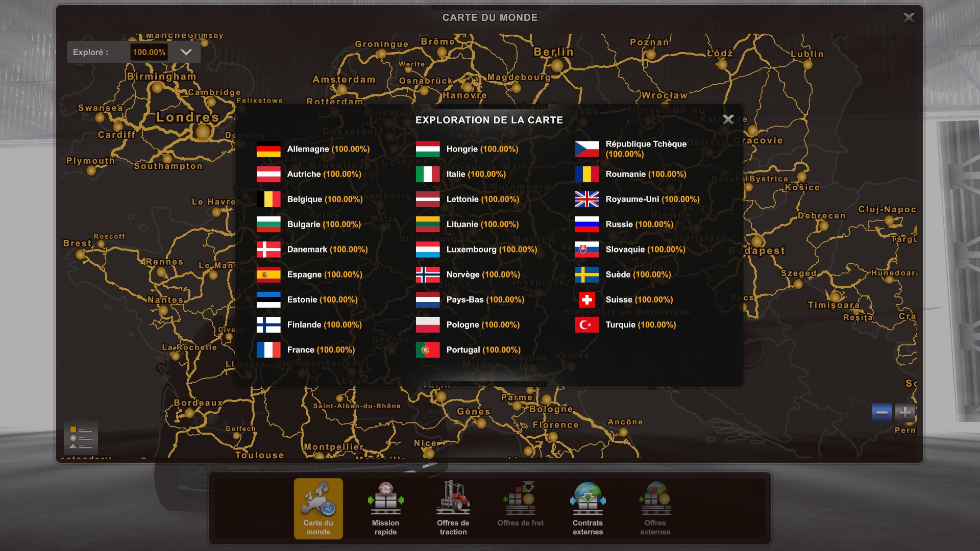Select the Suisse (100.00%) text
The width and height of the screenshot is (980, 551).
point(639,299)
